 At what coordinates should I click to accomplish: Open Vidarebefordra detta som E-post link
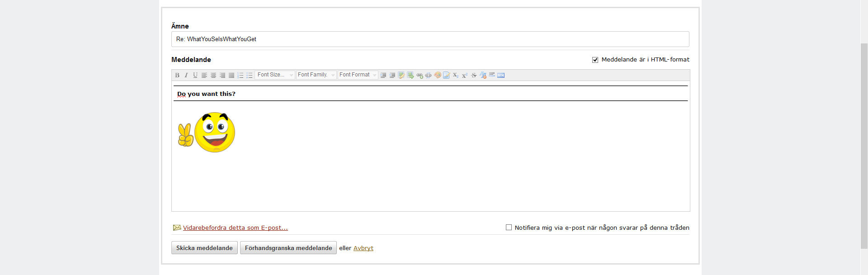tap(235, 228)
